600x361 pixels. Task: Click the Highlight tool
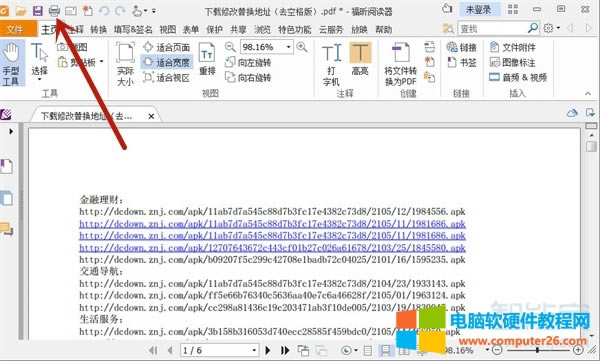(360, 59)
